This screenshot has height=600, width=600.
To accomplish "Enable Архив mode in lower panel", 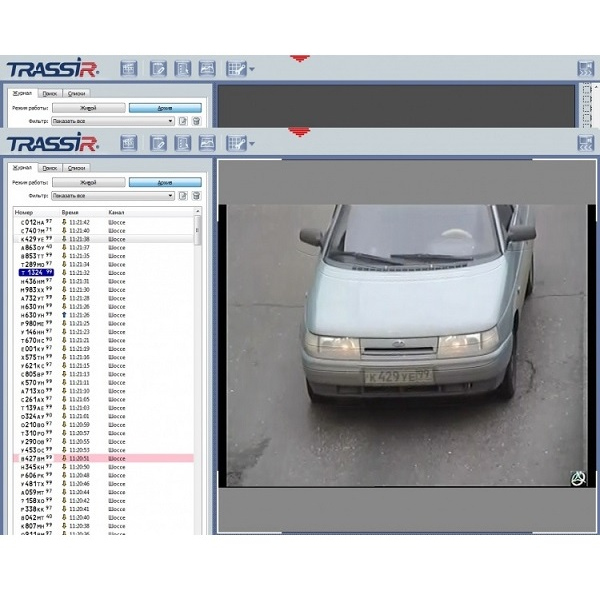I will 165,183.
